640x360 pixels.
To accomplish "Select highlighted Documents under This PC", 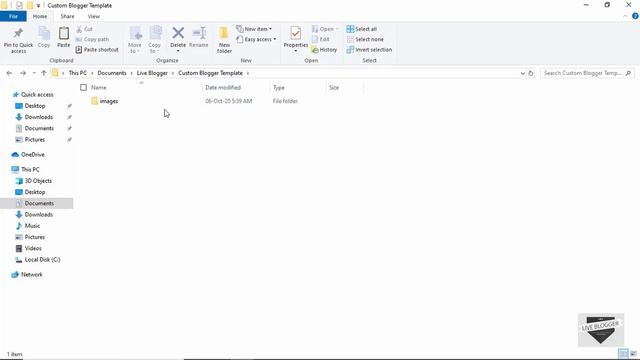I will click(x=39, y=203).
